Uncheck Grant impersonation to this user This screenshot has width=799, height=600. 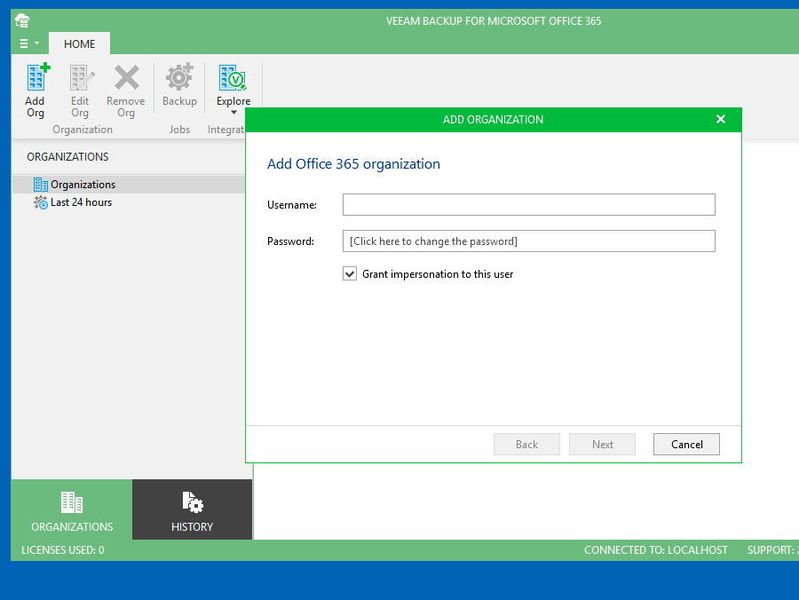pos(350,274)
